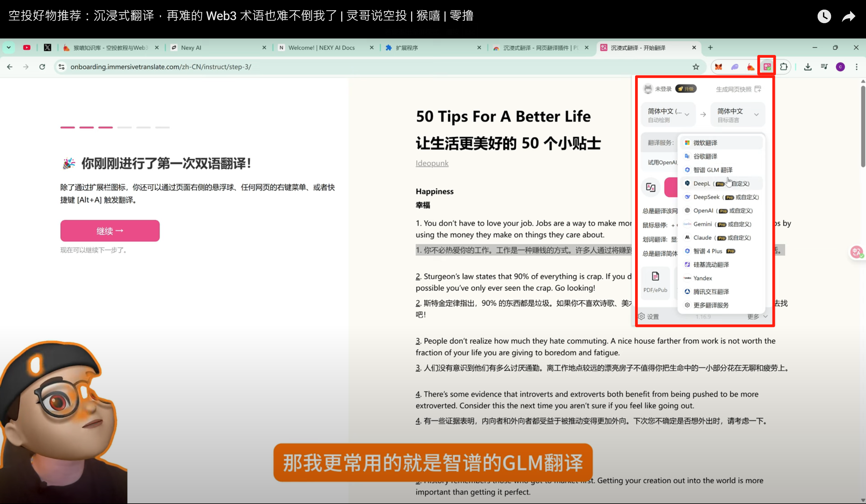This screenshot has width=866, height=504.
Task: Open site information icon in address bar
Action: (x=62, y=67)
